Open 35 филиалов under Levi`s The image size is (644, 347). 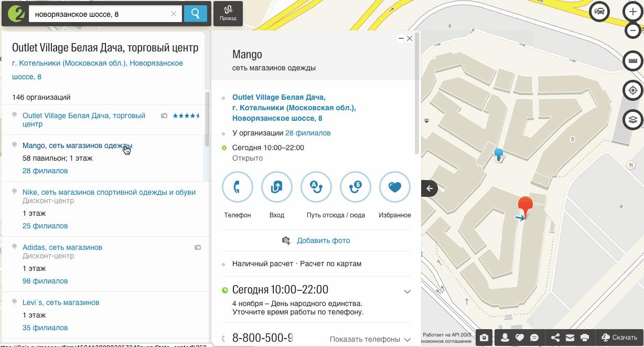(x=45, y=328)
